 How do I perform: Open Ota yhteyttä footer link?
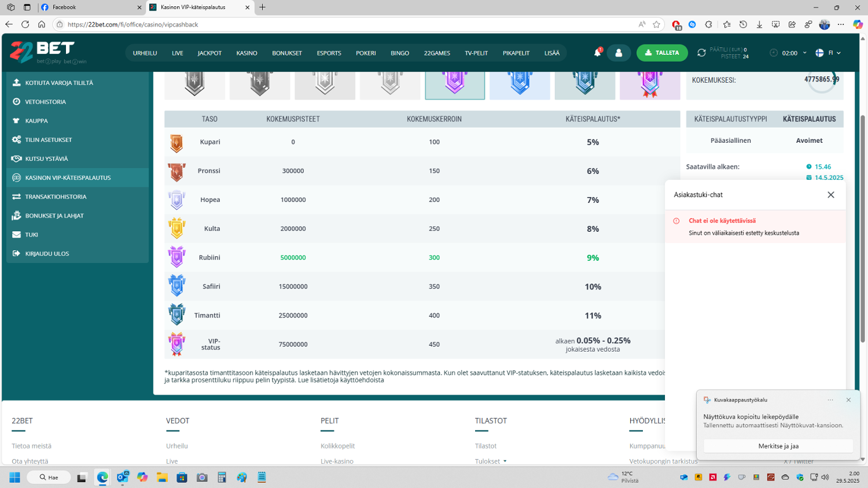(30, 461)
